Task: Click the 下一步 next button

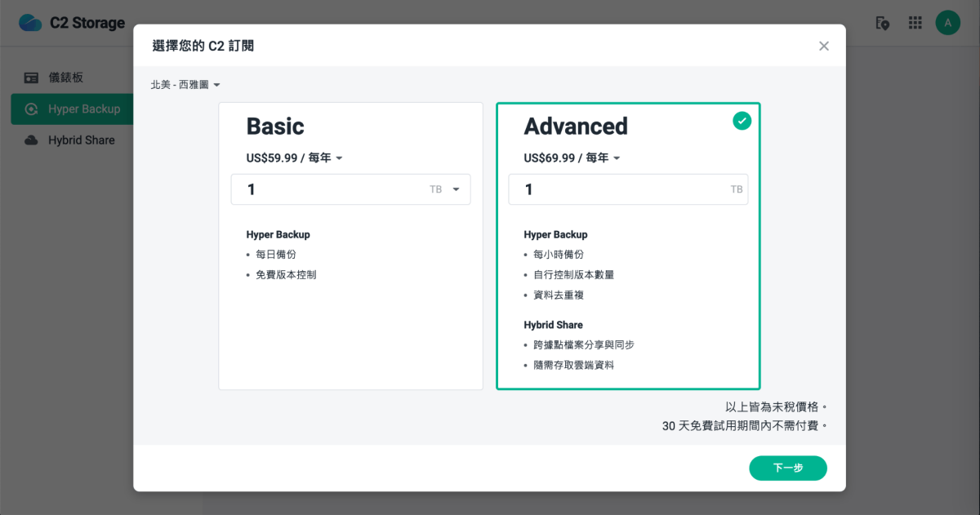Action: pyautogui.click(x=788, y=468)
